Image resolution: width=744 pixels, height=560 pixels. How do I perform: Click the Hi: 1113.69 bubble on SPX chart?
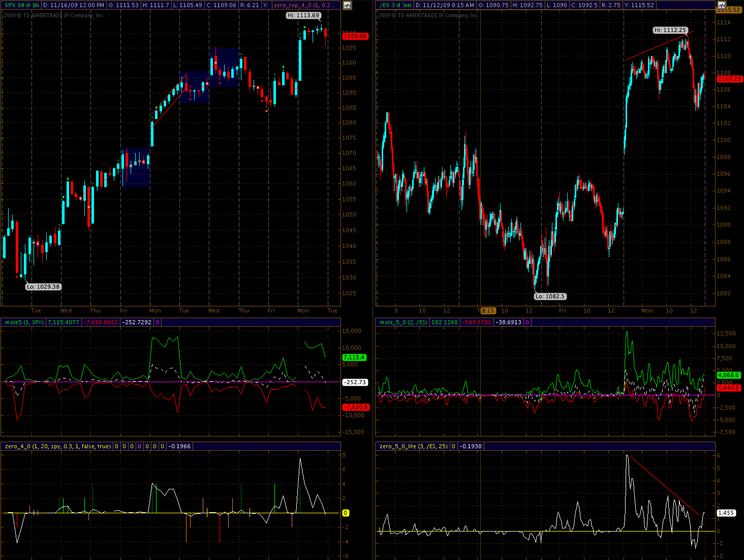(x=303, y=15)
